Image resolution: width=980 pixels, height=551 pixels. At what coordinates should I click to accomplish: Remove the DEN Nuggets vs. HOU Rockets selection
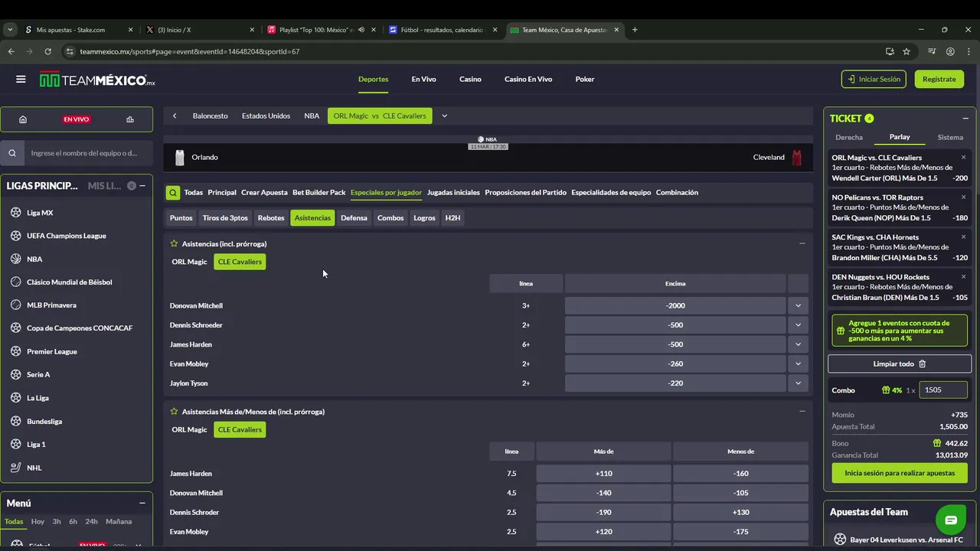[963, 277]
